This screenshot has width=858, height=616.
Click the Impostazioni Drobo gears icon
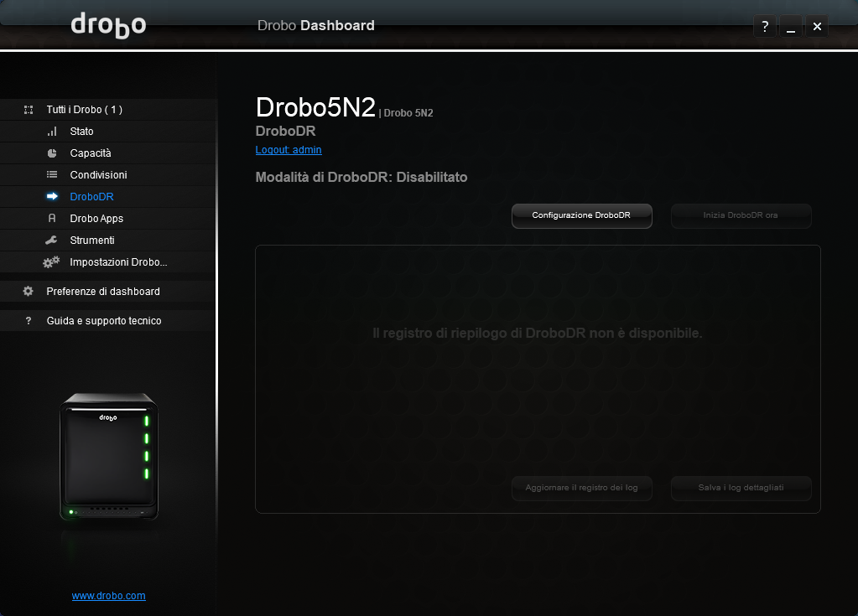pyautogui.click(x=52, y=262)
